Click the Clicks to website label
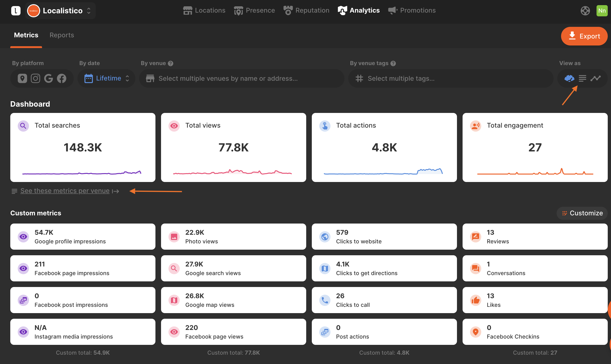The width and height of the screenshot is (611, 364). [x=359, y=241]
